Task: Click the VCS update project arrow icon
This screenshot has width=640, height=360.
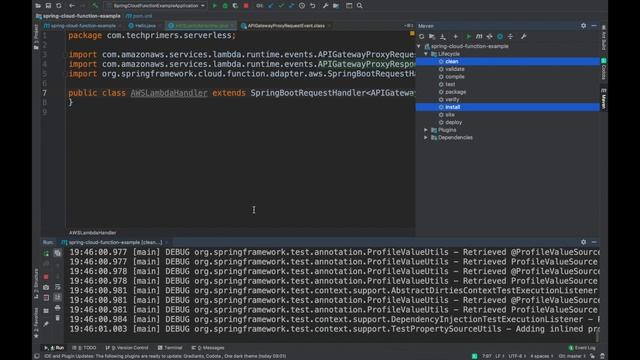Action: [x=270, y=6]
